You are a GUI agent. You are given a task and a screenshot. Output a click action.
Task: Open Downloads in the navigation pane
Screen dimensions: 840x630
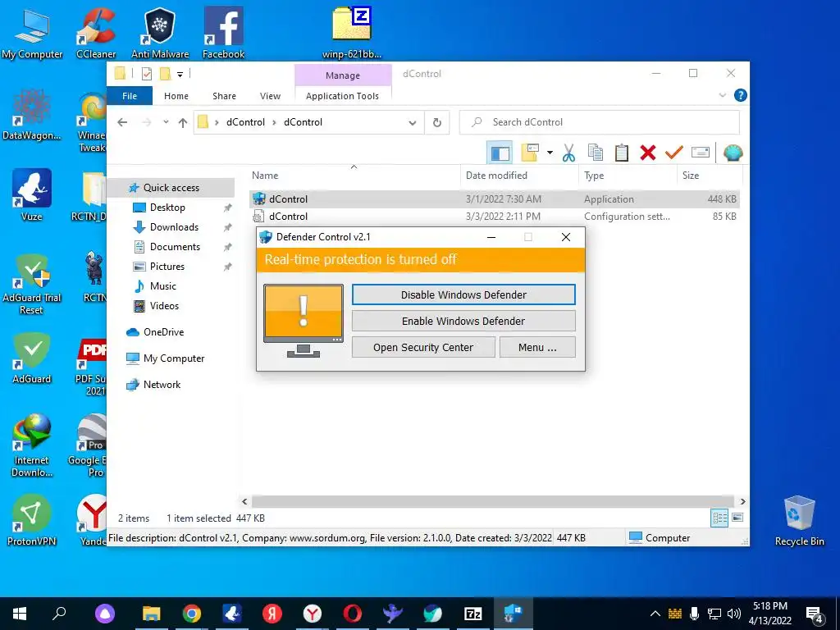[x=174, y=227]
